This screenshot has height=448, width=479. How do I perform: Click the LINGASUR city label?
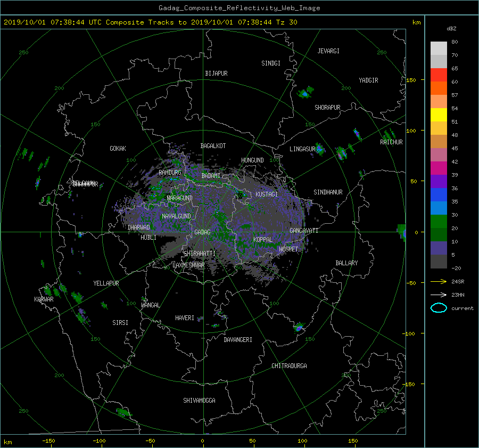tap(302, 149)
